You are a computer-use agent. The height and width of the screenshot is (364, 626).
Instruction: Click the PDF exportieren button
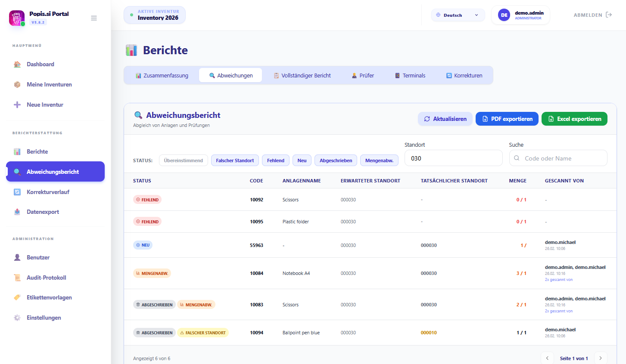[507, 119]
